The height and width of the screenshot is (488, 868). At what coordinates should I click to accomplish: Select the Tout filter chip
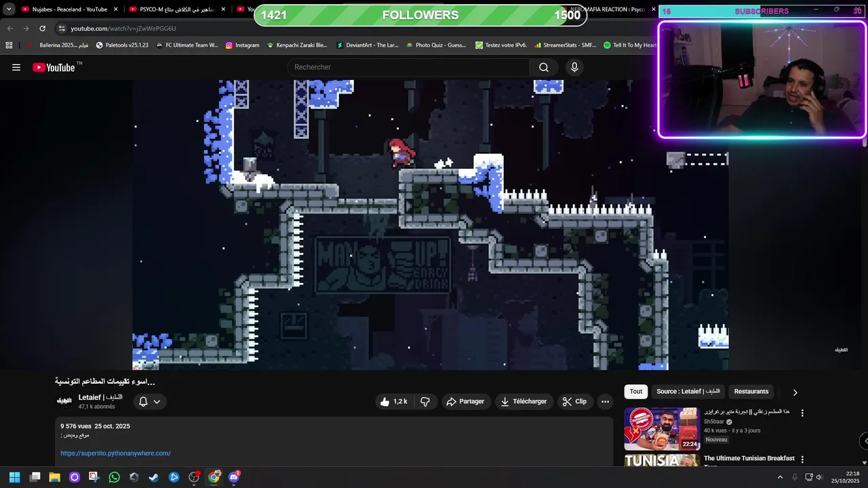pos(636,392)
